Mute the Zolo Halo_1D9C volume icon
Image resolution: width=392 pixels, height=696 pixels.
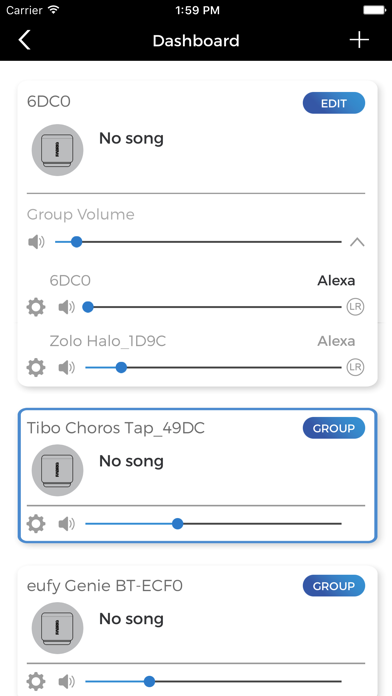click(67, 368)
